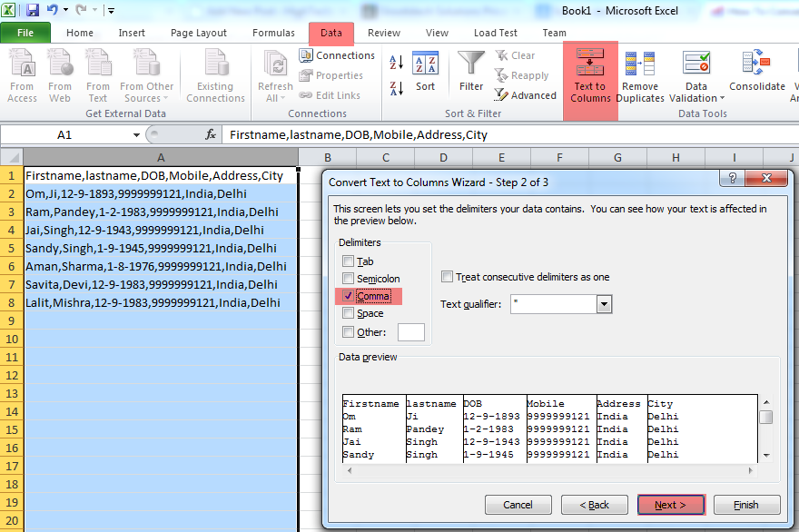
Task: Switch to the Page Layout tab
Action: tap(199, 33)
